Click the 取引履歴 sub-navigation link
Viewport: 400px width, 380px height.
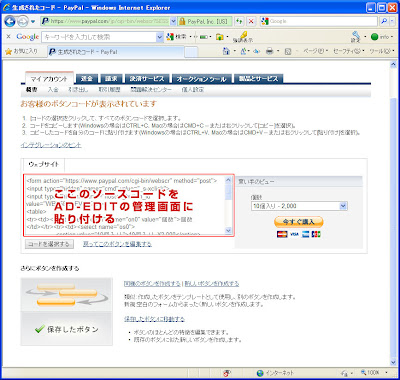tap(109, 90)
